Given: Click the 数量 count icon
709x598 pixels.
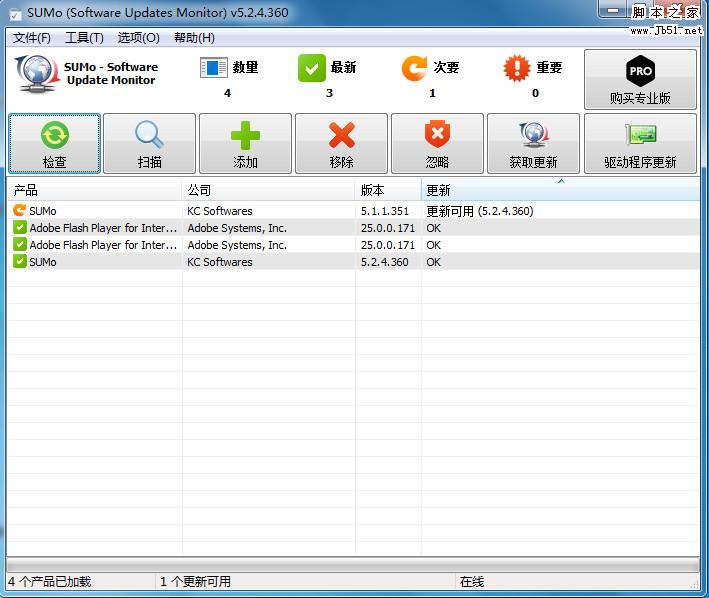Looking at the screenshot, I should [213, 68].
